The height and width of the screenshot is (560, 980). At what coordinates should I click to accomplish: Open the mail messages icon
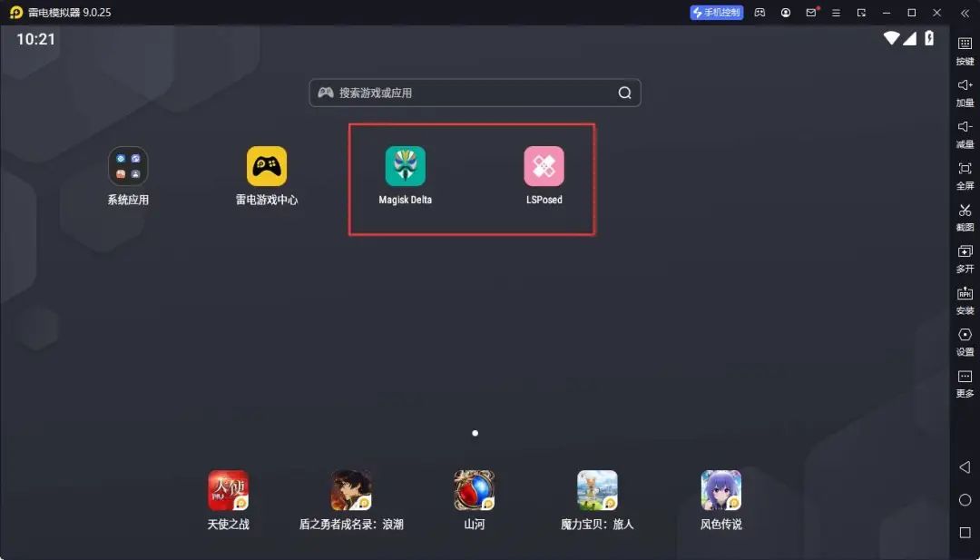coord(811,13)
